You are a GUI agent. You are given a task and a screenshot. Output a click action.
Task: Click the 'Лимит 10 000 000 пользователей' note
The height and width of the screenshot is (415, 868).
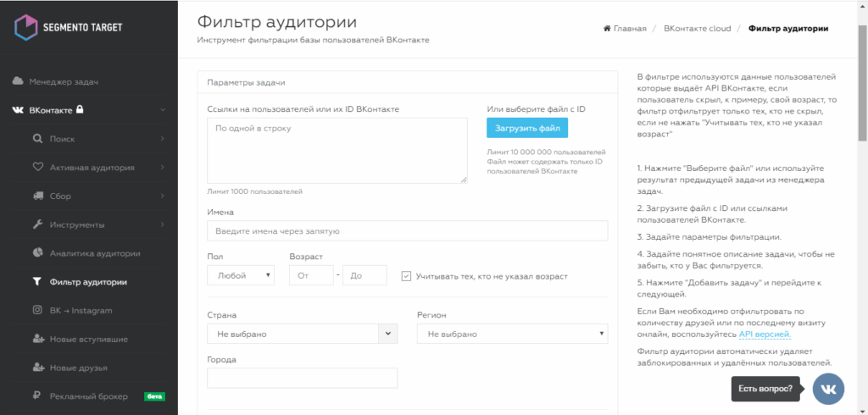click(547, 152)
